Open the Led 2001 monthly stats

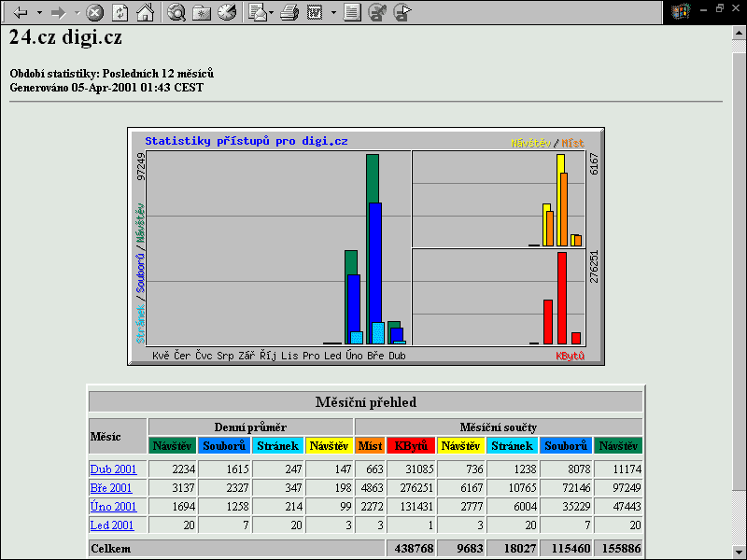pos(112,525)
